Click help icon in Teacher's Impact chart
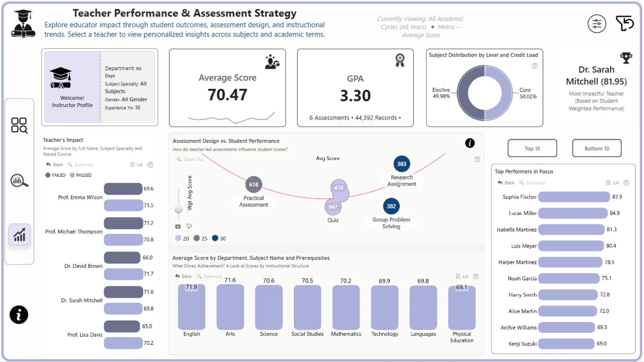This screenshot has width=644, height=362. tap(150, 165)
